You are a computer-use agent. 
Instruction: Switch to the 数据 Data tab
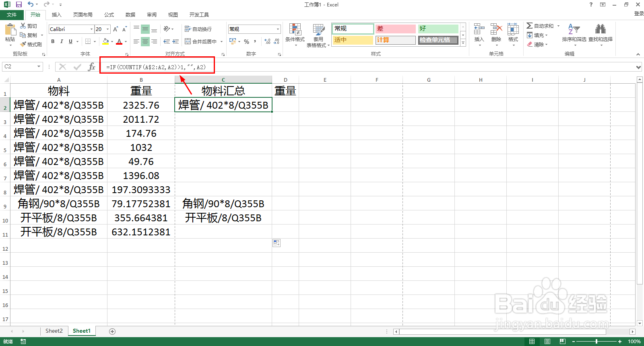click(x=130, y=15)
